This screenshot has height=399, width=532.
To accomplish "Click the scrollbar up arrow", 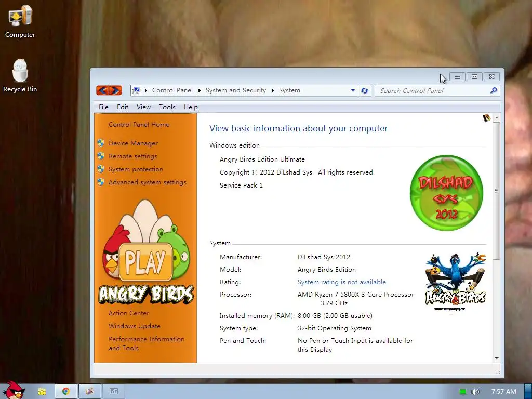I will pos(496,117).
